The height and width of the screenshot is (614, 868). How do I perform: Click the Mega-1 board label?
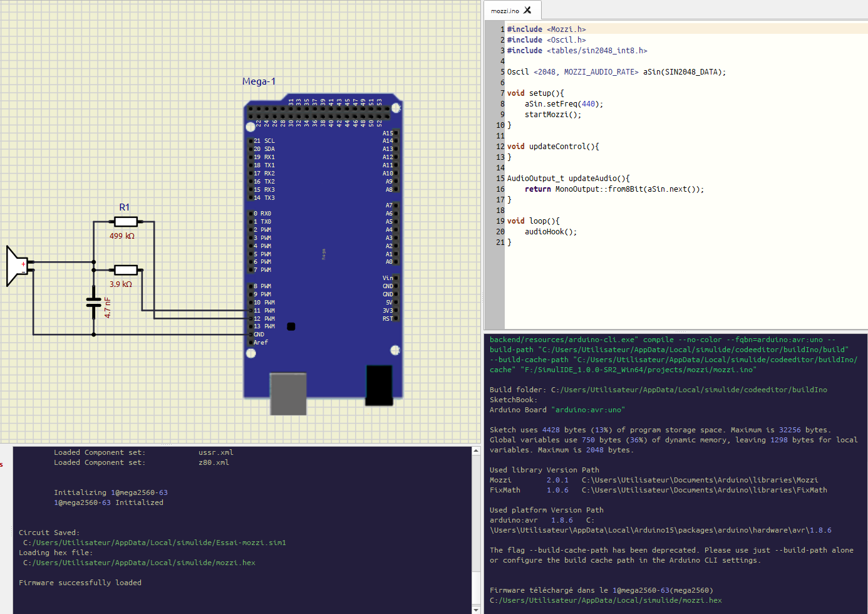point(259,81)
